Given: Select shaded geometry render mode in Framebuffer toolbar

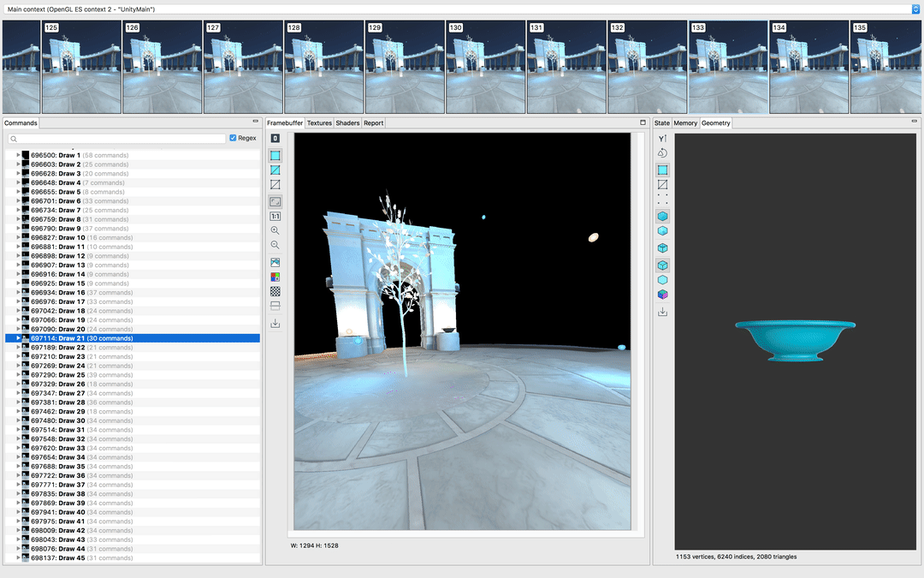Looking at the screenshot, I should [275, 156].
